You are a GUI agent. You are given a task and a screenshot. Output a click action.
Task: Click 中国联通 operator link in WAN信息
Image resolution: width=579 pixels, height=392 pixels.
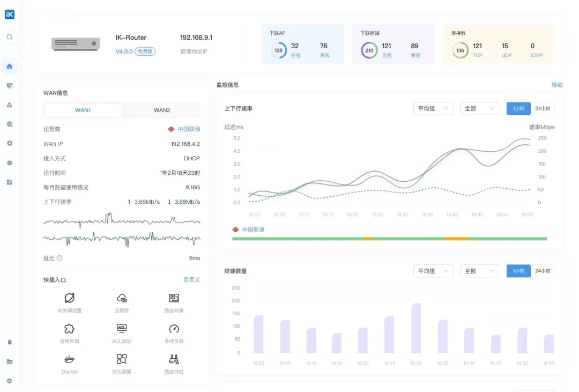(x=189, y=129)
